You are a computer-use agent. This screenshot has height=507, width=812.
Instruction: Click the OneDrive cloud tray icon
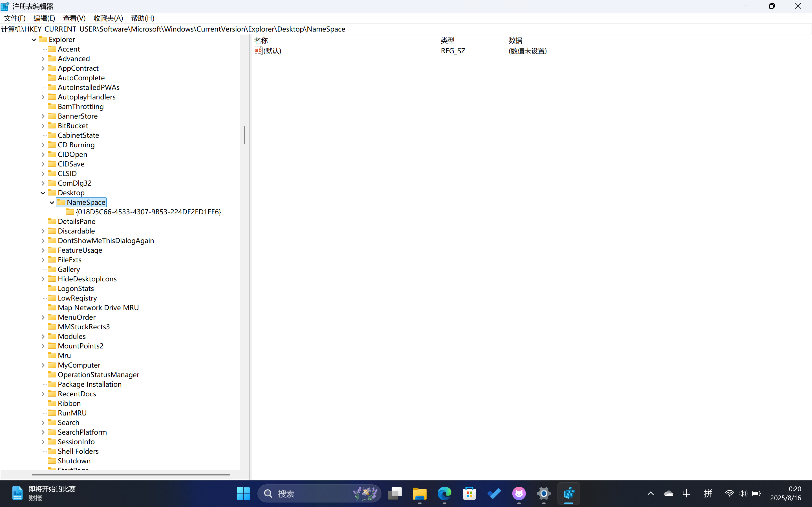(668, 493)
